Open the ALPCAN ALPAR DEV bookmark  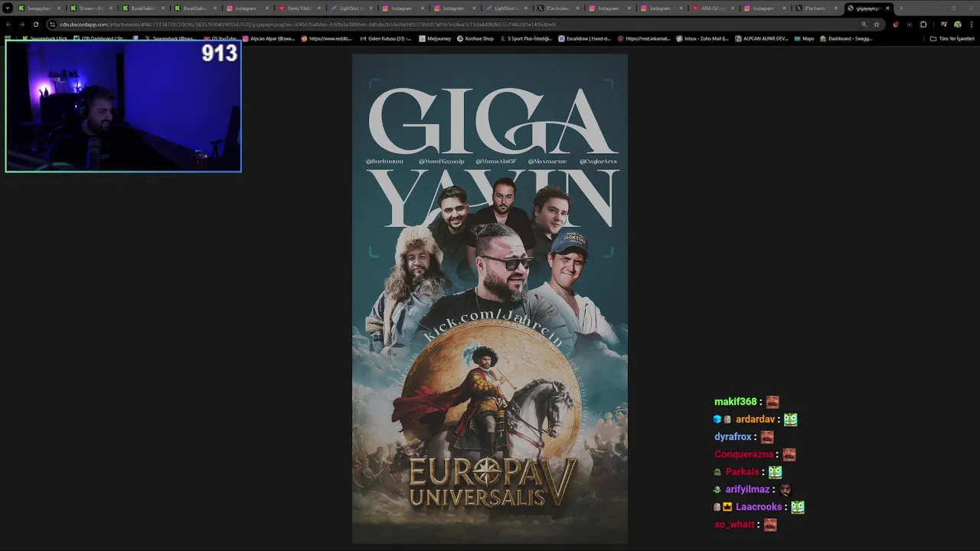click(762, 38)
